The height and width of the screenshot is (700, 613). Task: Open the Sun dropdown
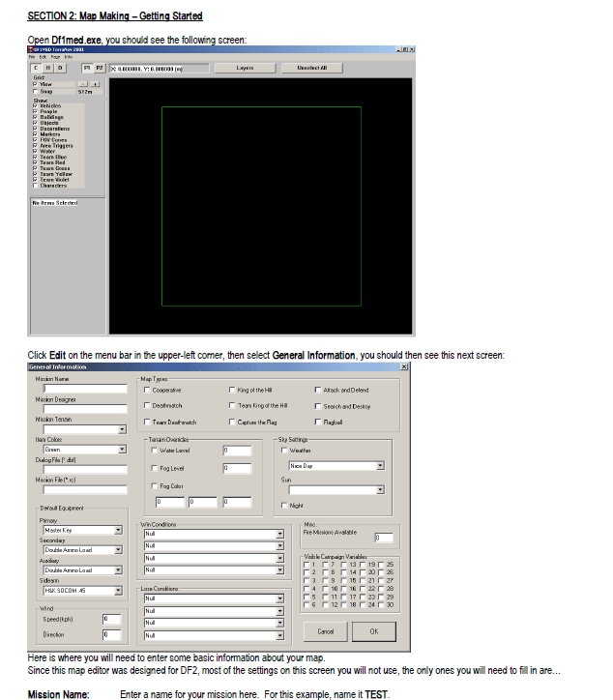[x=380, y=490]
